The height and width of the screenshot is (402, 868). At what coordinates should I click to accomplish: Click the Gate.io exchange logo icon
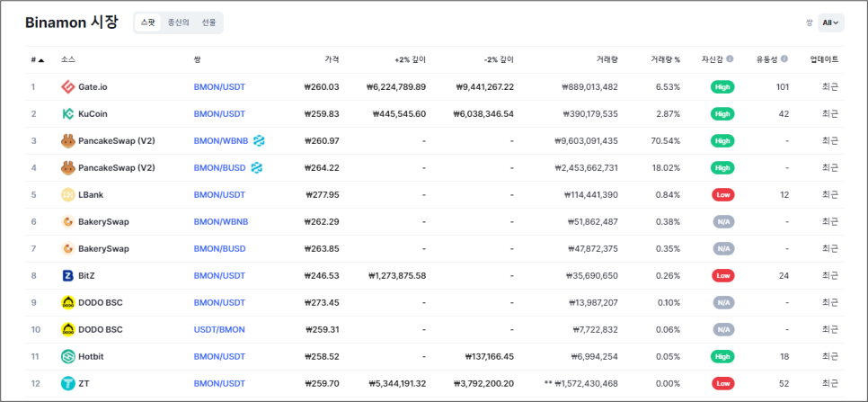click(67, 87)
